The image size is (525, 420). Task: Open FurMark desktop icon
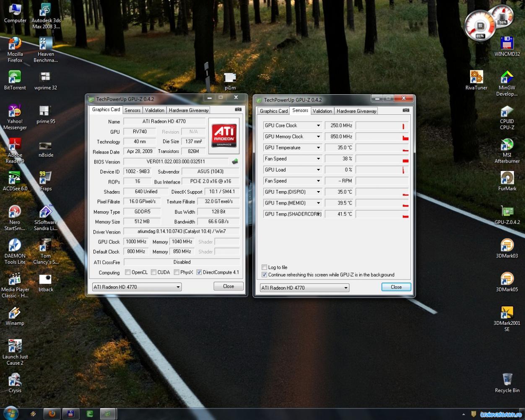pyautogui.click(x=507, y=181)
